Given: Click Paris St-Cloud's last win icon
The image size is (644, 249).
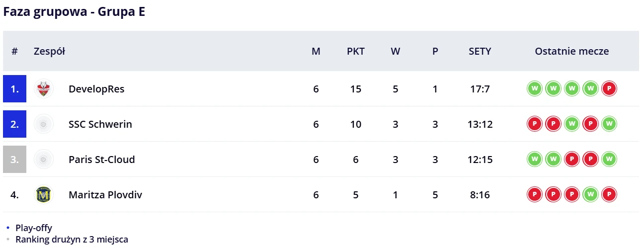Looking at the screenshot, I should (609, 160).
